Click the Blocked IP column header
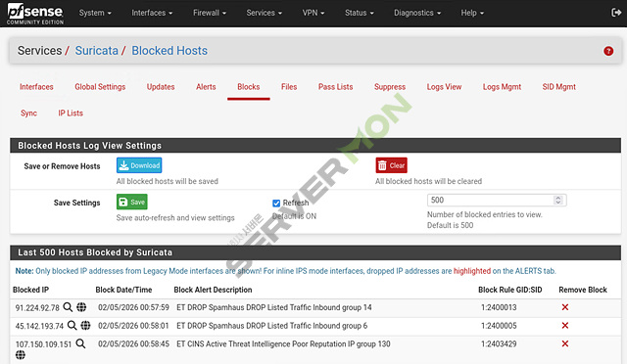Screen dimensions: 627x364 tap(30, 290)
